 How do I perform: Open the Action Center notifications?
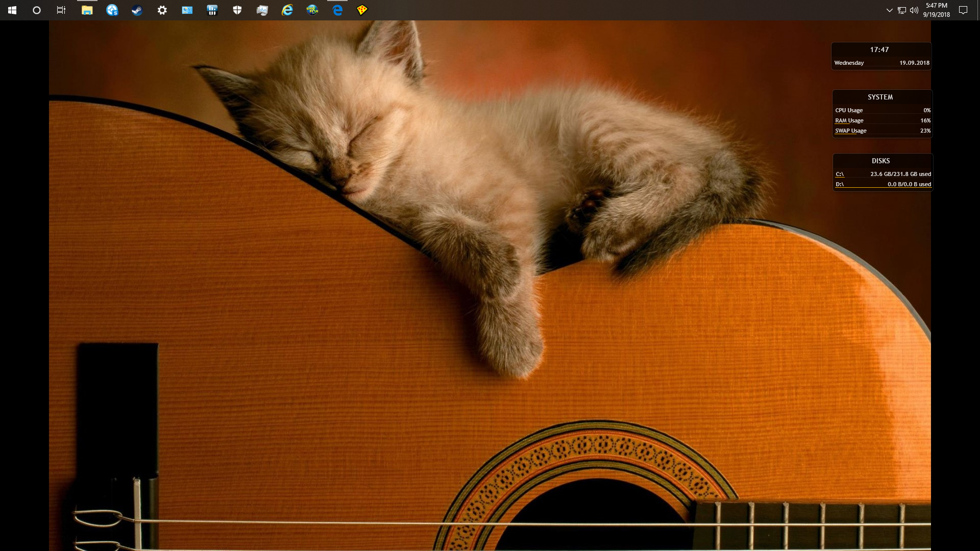click(963, 10)
